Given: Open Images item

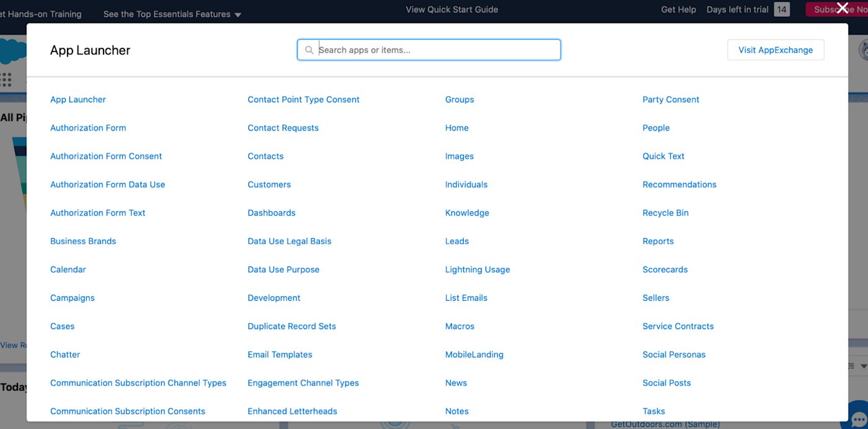Looking at the screenshot, I should pos(459,156).
